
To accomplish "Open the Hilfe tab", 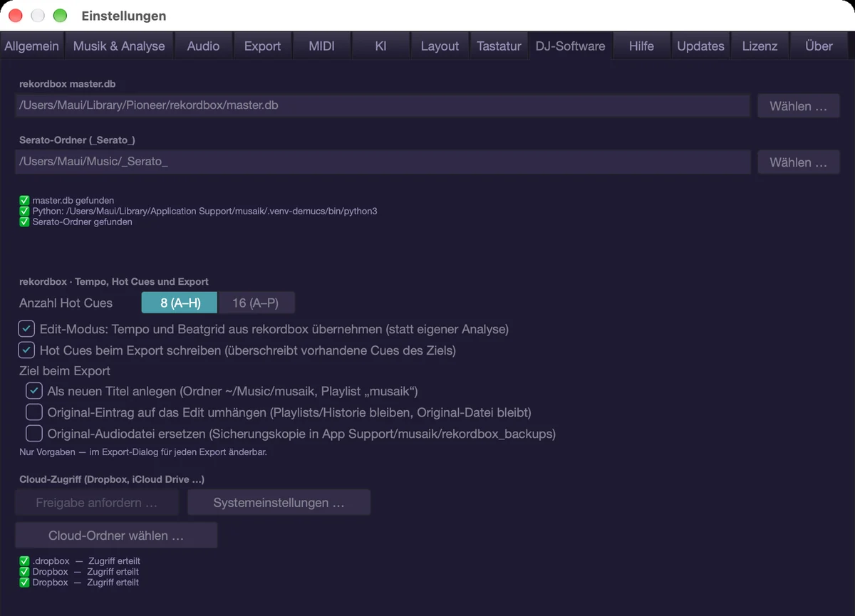I will pyautogui.click(x=641, y=46).
